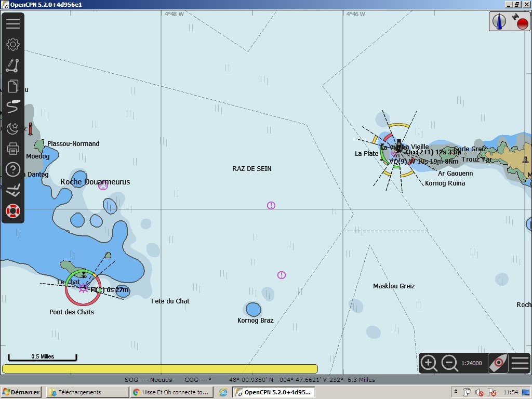Click the Roche Douarneurus label

coord(95,182)
